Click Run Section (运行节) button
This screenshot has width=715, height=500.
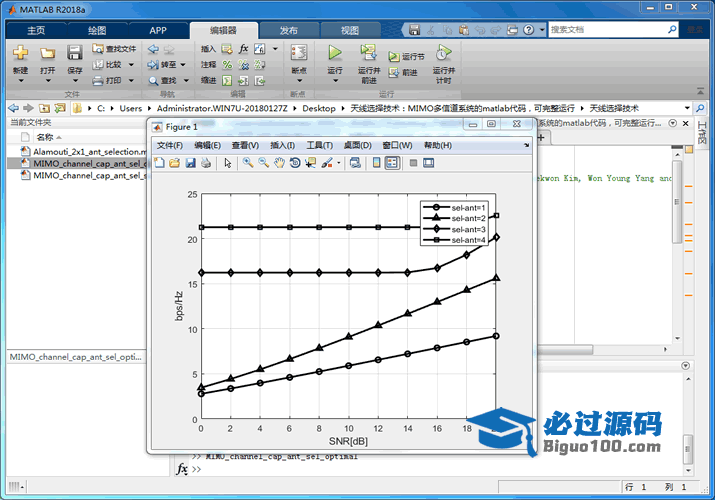click(406, 57)
